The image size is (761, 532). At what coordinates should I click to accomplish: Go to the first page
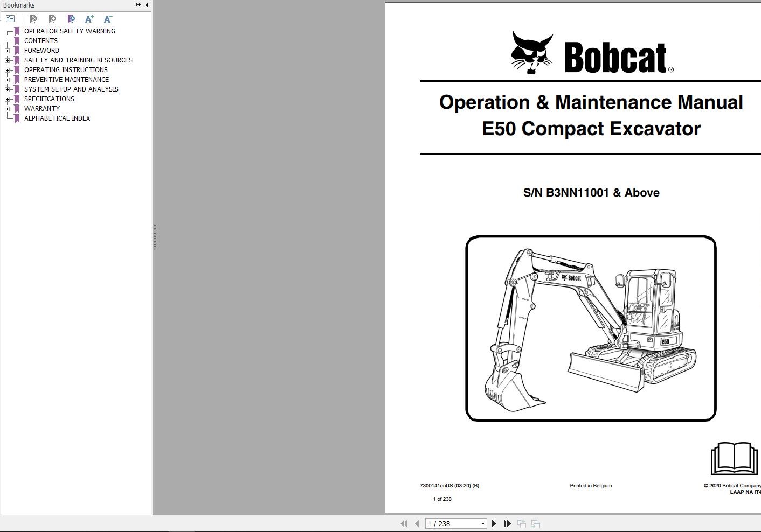pos(404,523)
